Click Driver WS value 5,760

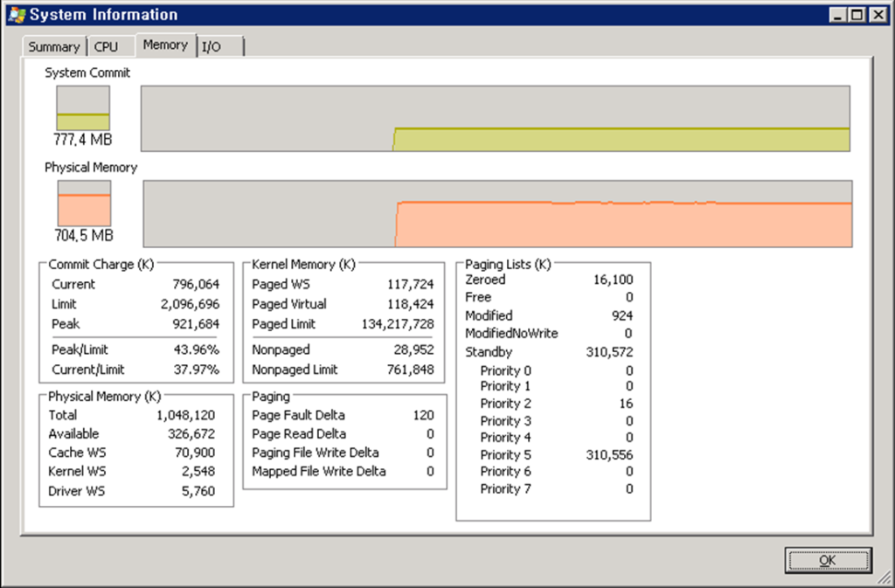point(198,491)
